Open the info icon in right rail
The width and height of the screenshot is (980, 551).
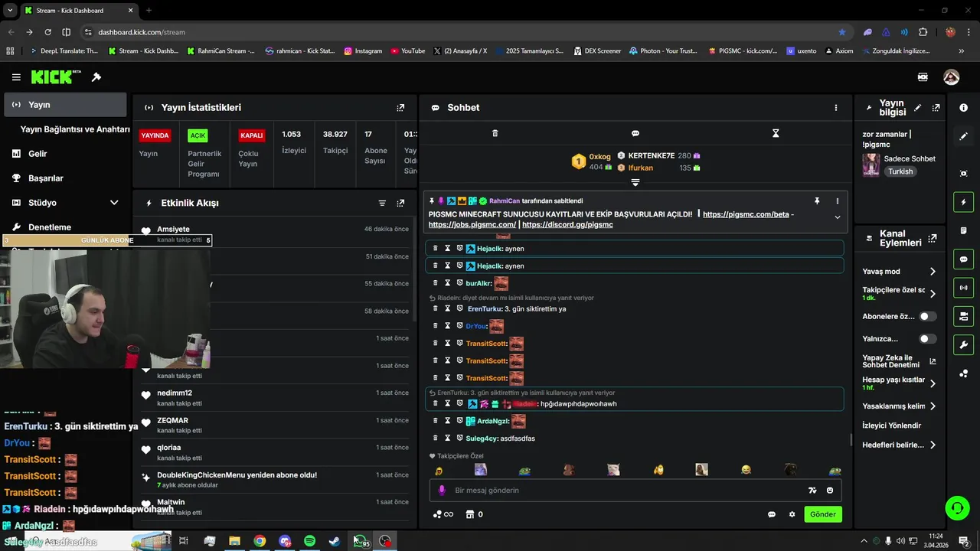963,108
